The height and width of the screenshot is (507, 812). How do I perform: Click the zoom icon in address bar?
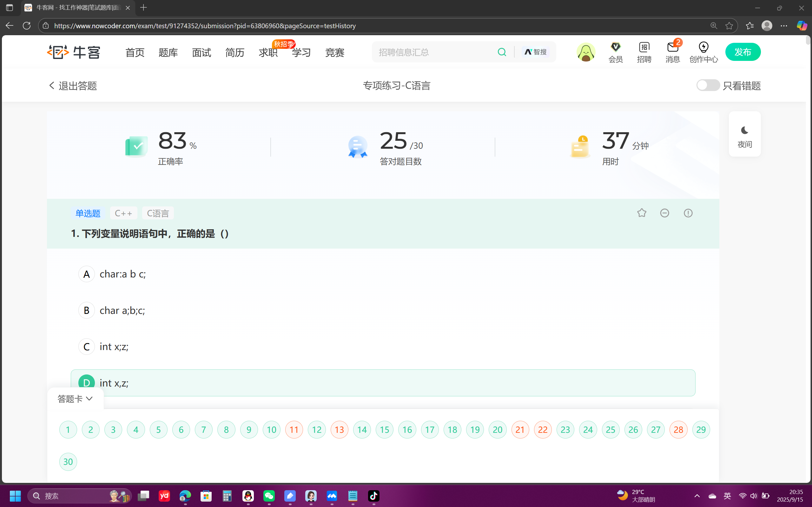pyautogui.click(x=714, y=25)
